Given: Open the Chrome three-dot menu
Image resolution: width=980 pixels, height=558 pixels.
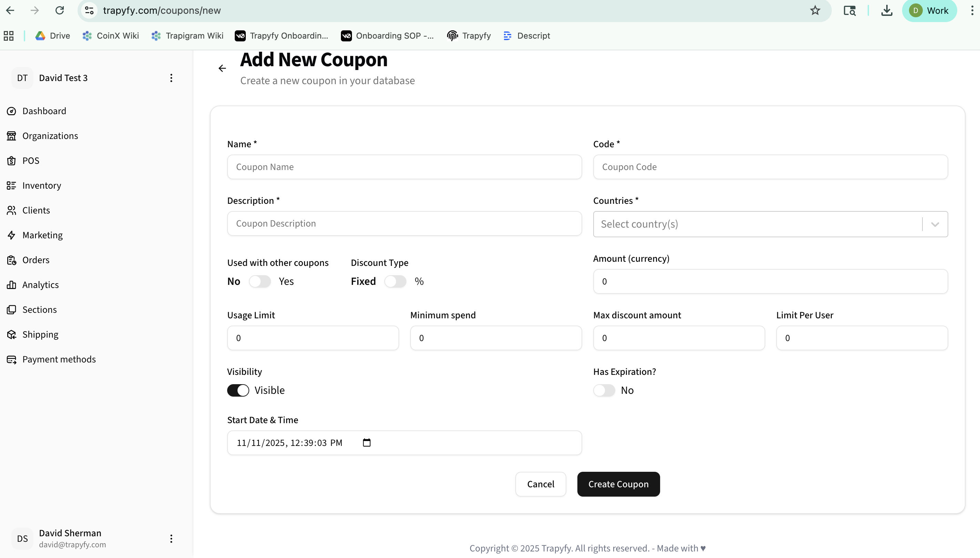Looking at the screenshot, I should point(972,10).
